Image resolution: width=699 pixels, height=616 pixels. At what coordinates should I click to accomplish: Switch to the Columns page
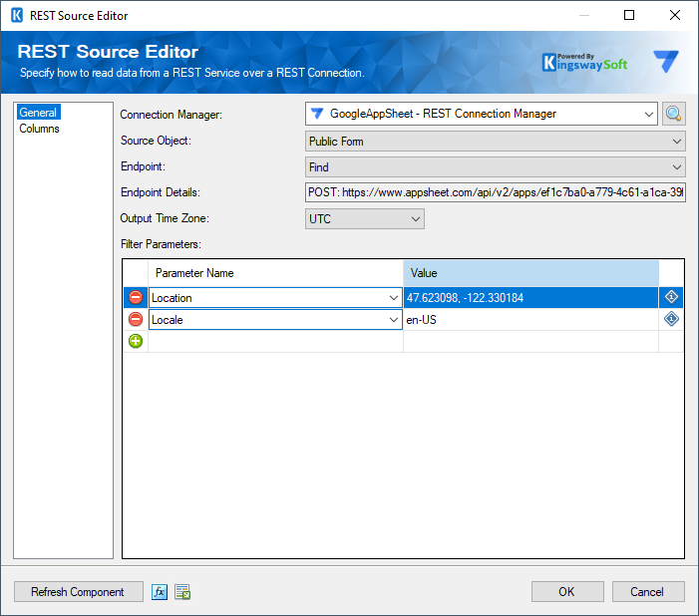pos(39,129)
